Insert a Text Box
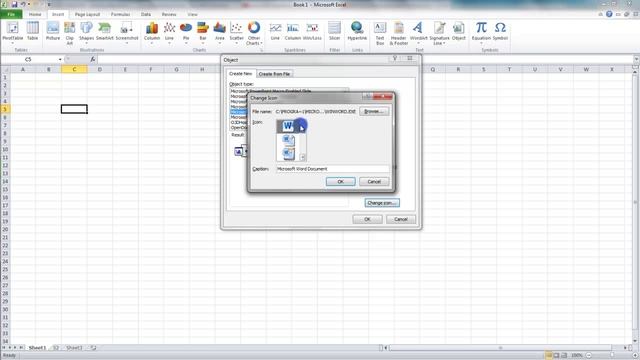Image resolution: width=640 pixels, height=360 pixels. (380, 33)
